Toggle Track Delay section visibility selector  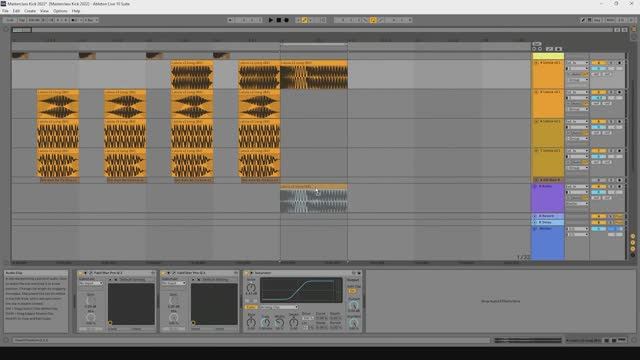pos(633,255)
